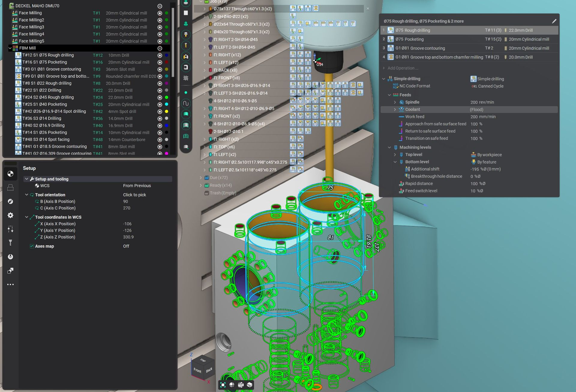
Task: Click the white square stop icon in vertical toolbar
Action: click(186, 13)
